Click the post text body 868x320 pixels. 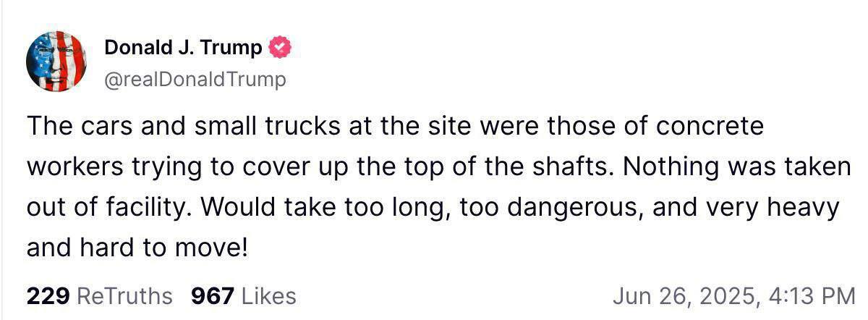point(434,188)
